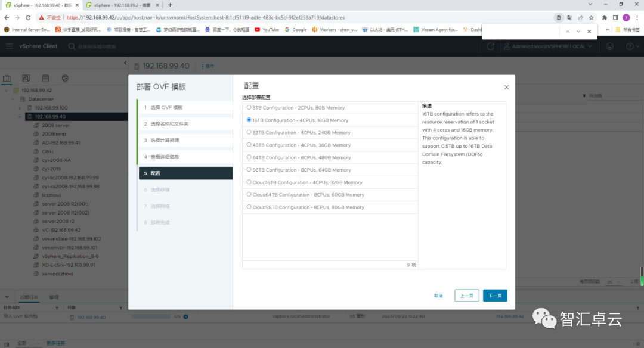Open browser extensions puzzle icon
Image resolution: width=644 pixels, height=348 pixels.
pyautogui.click(x=605, y=18)
